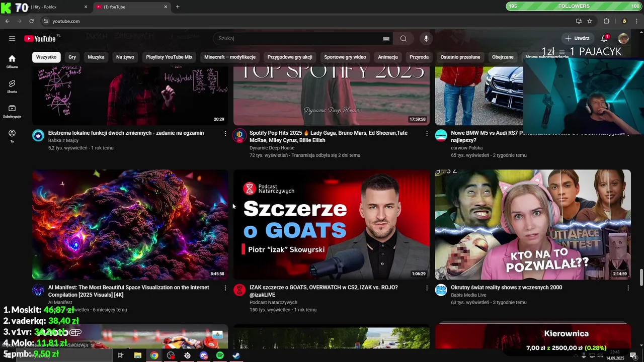Select Ostatnio przesłane chip
Image resolution: width=644 pixels, height=362 pixels.
(x=460, y=57)
